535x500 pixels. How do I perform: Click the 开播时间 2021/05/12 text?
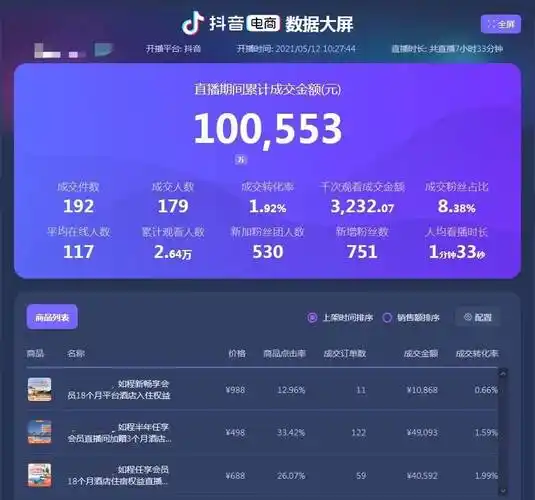coord(296,49)
